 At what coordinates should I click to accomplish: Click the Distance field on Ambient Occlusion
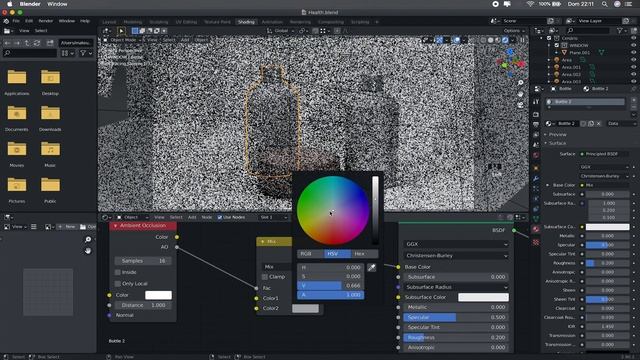tap(143, 305)
